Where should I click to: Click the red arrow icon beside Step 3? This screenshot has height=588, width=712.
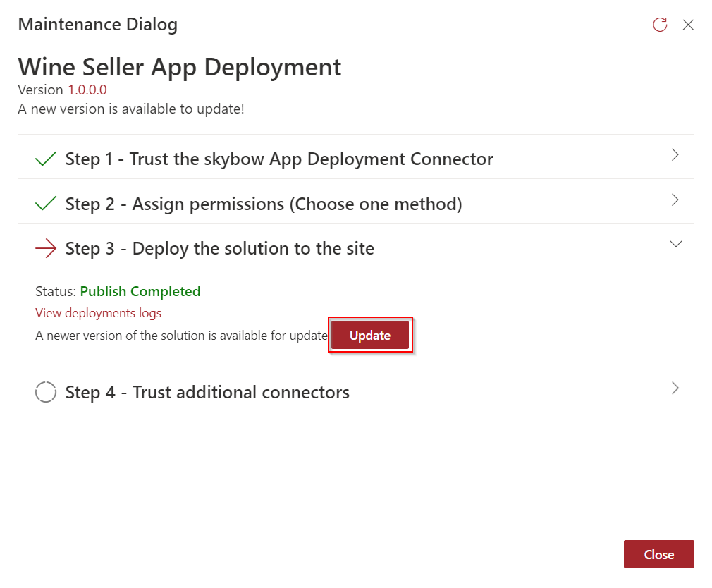pos(46,248)
